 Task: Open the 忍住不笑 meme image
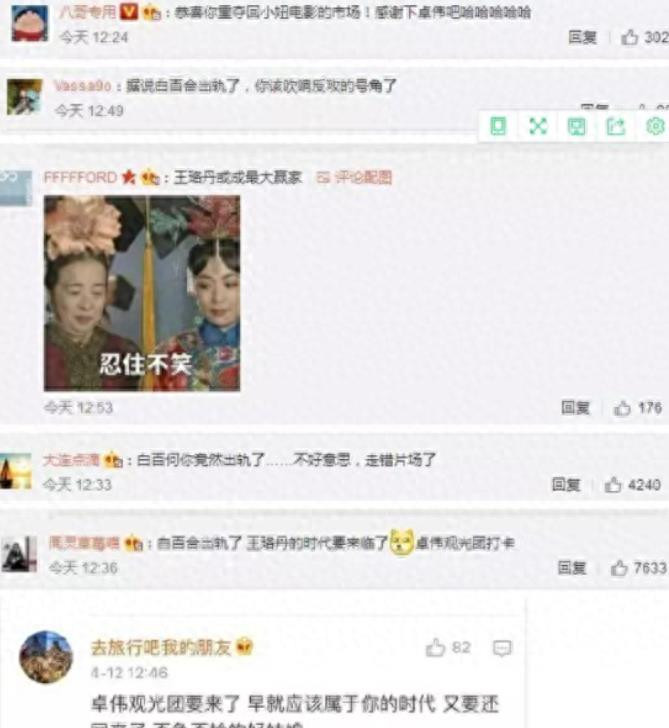coord(142,293)
